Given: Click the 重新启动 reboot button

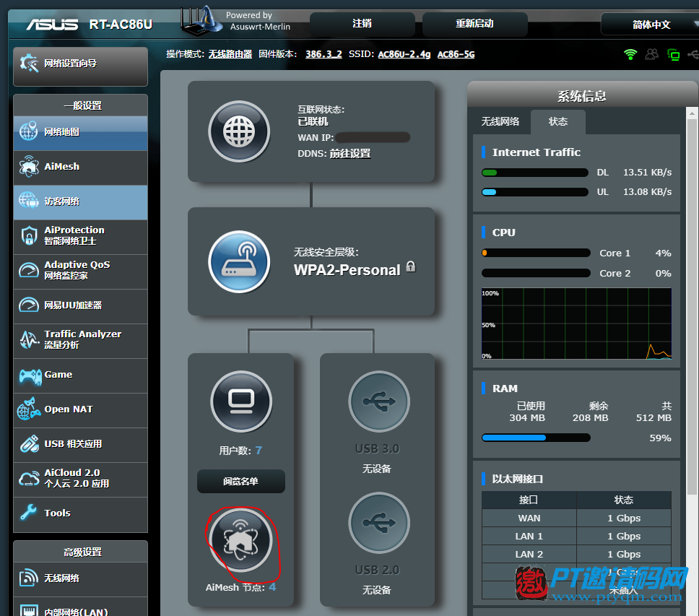Looking at the screenshot, I should click(x=474, y=24).
